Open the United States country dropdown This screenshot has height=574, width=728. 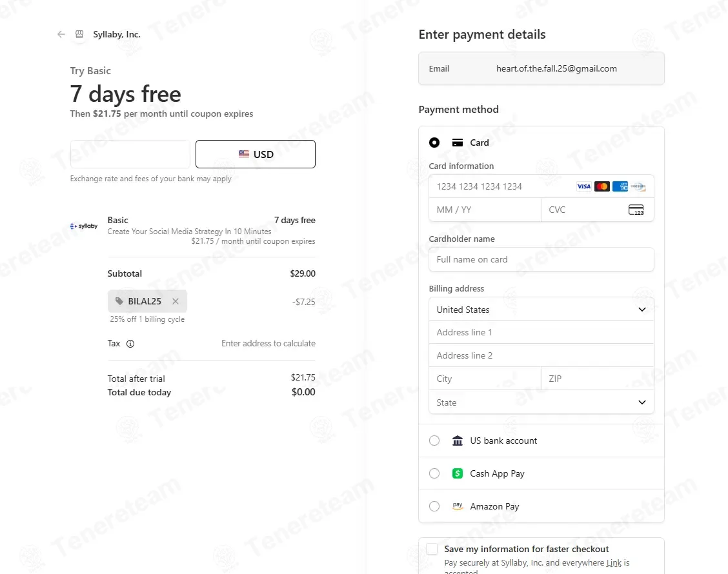coord(541,310)
